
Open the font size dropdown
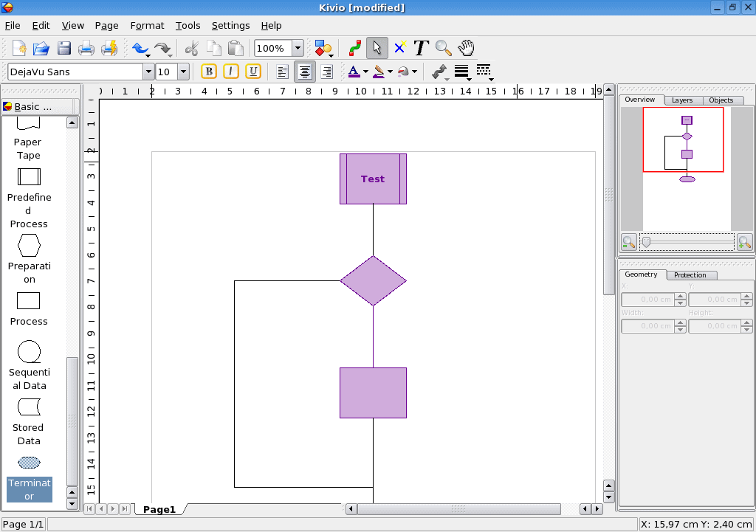[183, 72]
